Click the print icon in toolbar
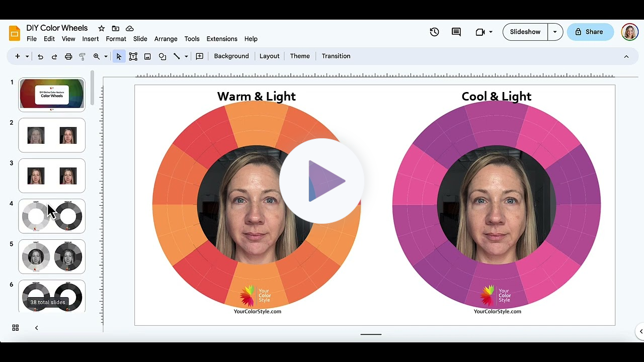Screen dimensions: 644x362 (68, 56)
